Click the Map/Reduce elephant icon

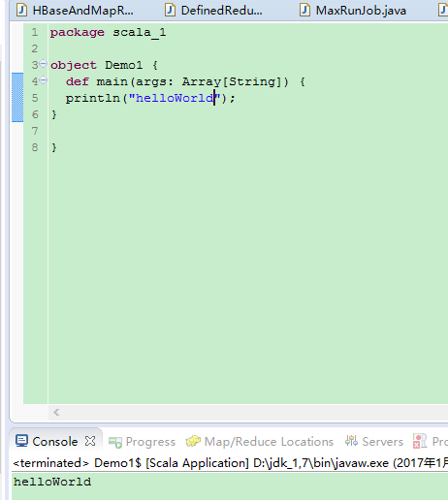193,441
